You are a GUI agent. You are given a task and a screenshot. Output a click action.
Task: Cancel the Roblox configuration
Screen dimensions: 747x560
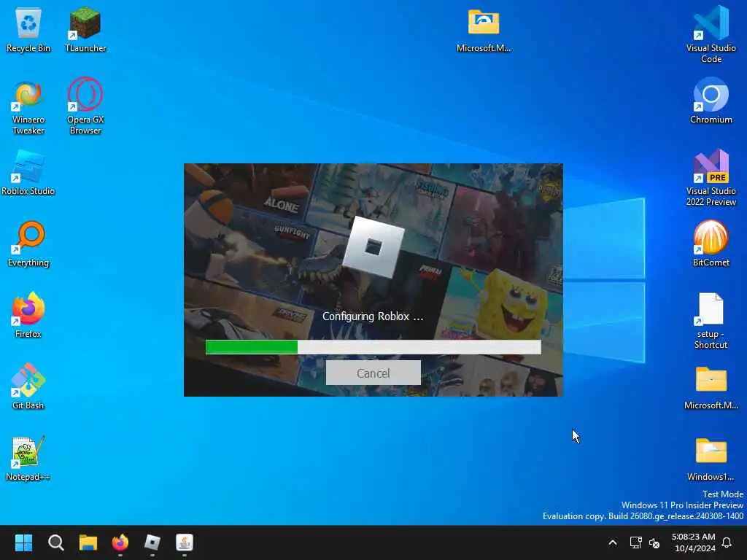click(373, 373)
